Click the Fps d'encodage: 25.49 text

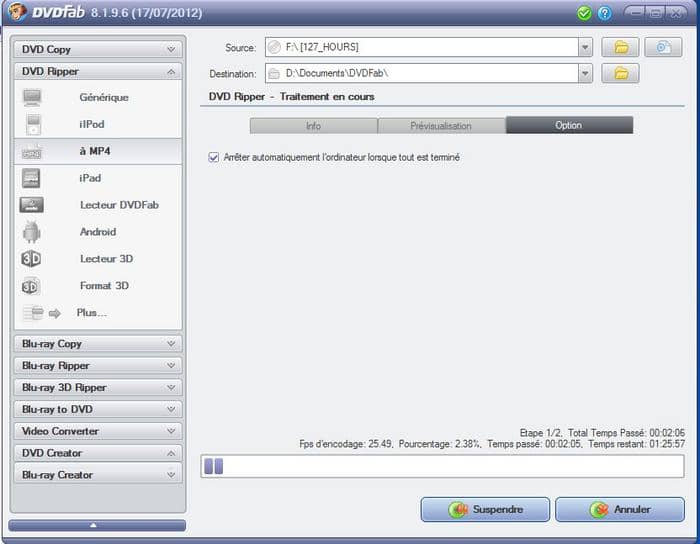pos(346,444)
